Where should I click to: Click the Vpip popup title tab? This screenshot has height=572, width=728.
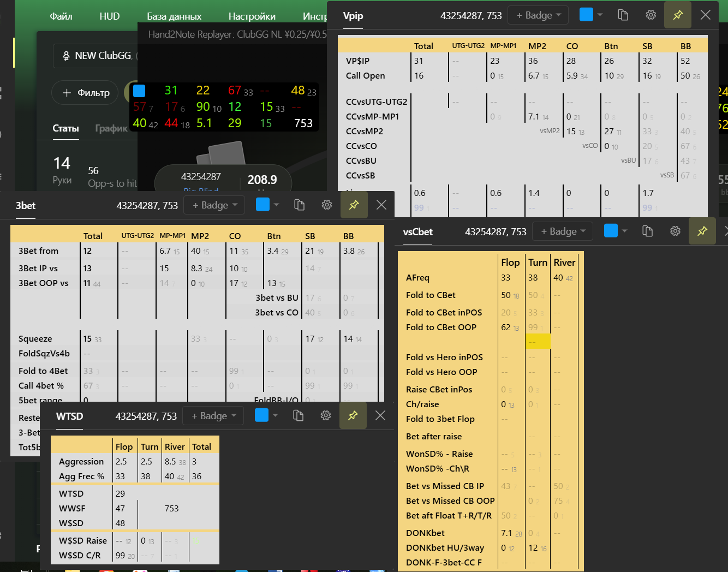[x=353, y=16]
